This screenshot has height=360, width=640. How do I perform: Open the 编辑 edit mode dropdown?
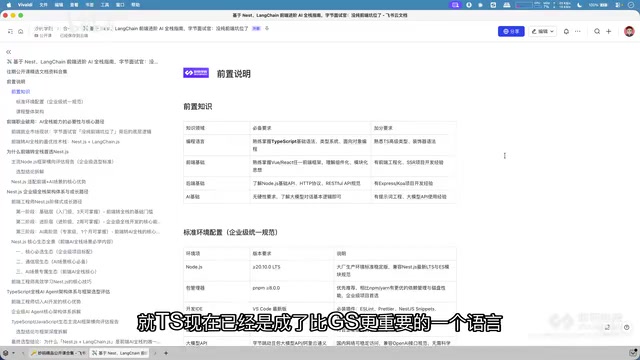coord(543,31)
